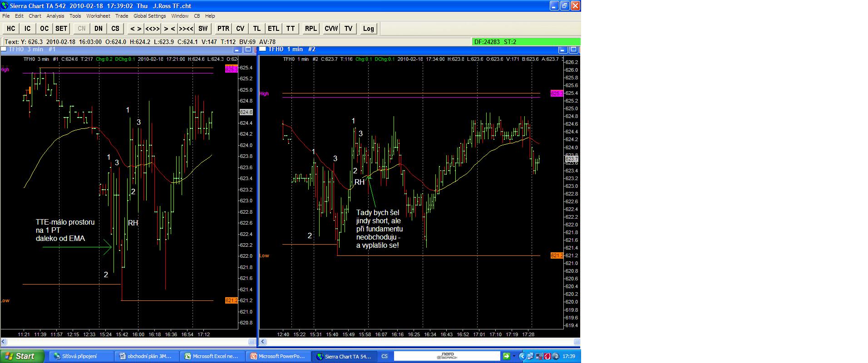
Task: Click the '>><<' bar spacing button
Action: (x=186, y=29)
